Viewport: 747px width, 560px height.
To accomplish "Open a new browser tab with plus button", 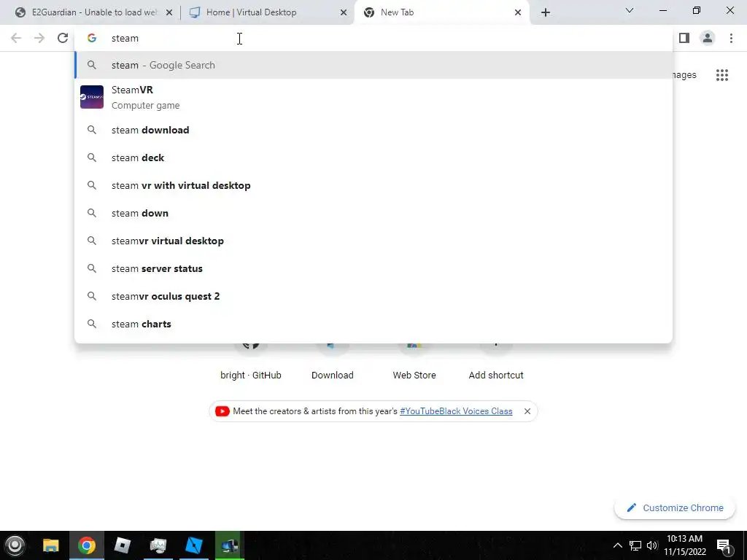I will (x=546, y=13).
